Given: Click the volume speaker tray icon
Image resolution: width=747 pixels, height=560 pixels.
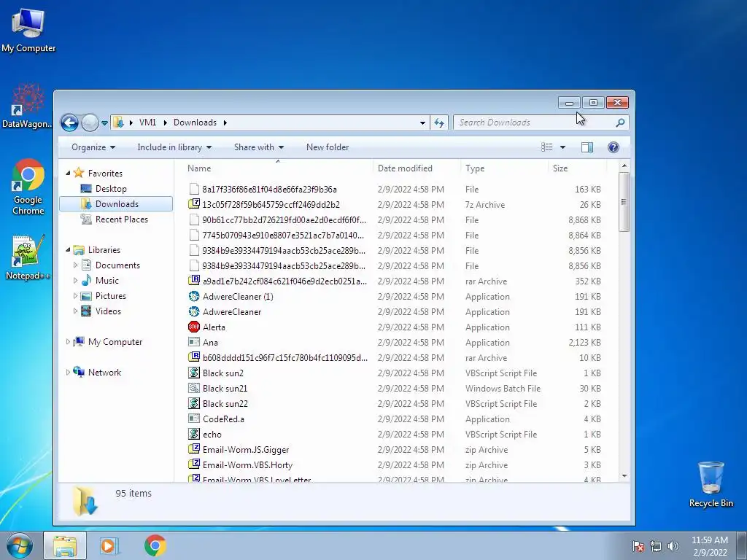Looking at the screenshot, I should coord(673,546).
